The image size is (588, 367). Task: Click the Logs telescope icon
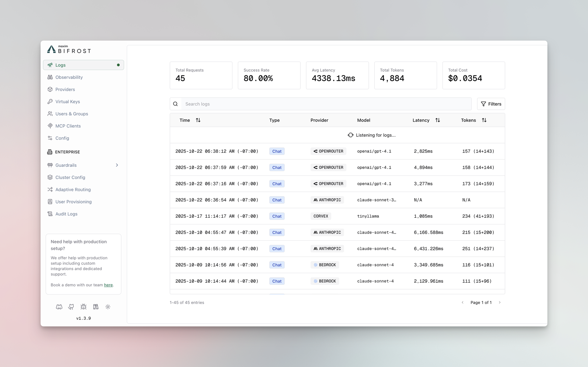click(x=50, y=65)
